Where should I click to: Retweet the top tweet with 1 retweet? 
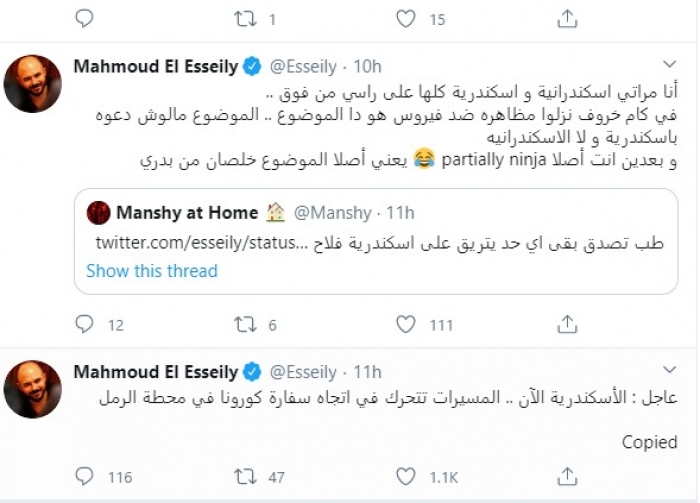pos(245,18)
